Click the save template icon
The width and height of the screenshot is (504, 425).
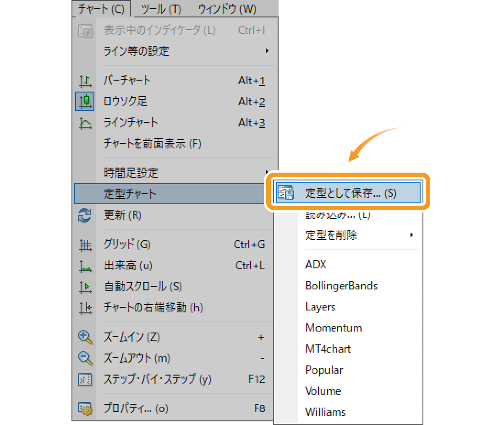pyautogui.click(x=285, y=193)
